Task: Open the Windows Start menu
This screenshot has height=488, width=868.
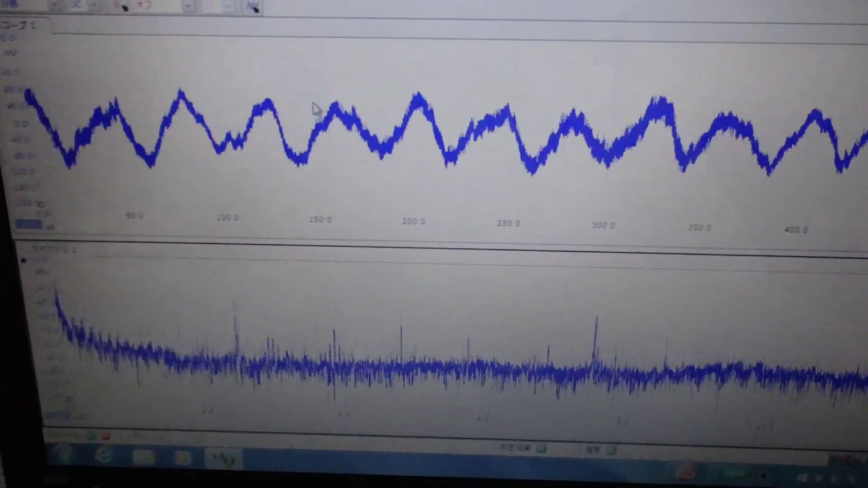Action: 62,454
